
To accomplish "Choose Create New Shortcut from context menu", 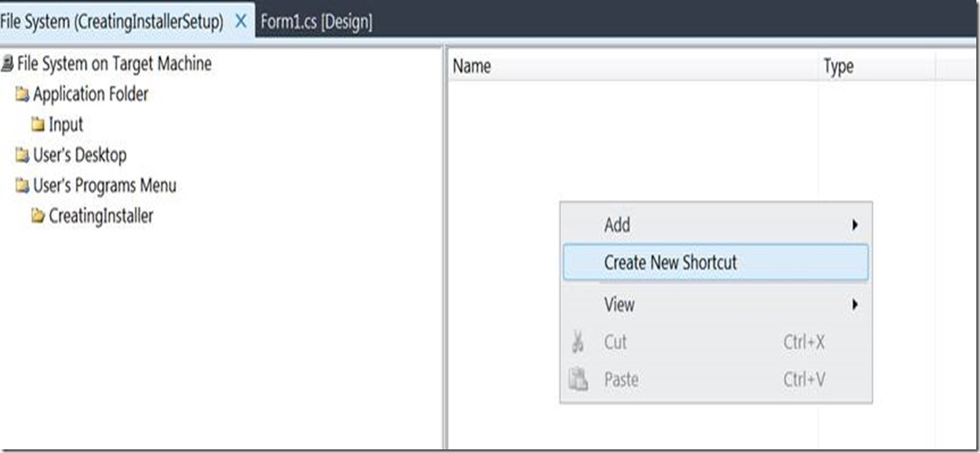I will coord(670,263).
